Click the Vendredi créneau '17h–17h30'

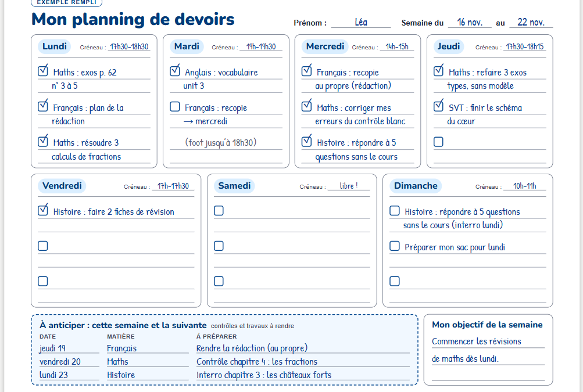173,186
